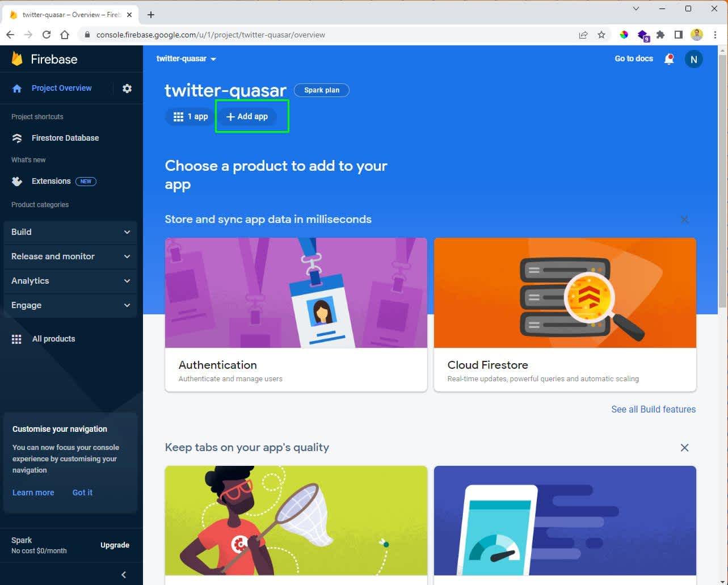Expand the Analytics category
The image size is (728, 585).
tap(70, 281)
